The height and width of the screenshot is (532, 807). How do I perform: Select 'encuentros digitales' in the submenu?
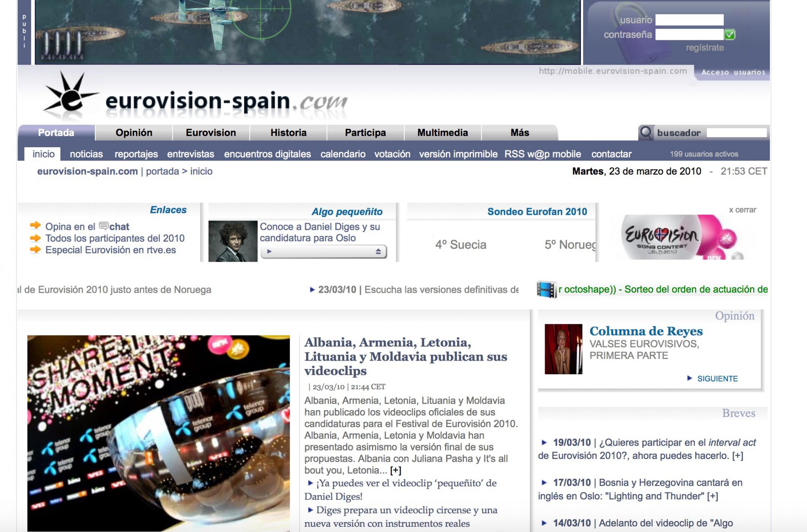point(268,154)
